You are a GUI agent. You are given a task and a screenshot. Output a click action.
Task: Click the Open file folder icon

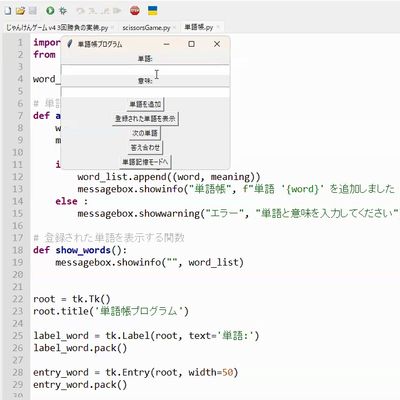pos(20,11)
